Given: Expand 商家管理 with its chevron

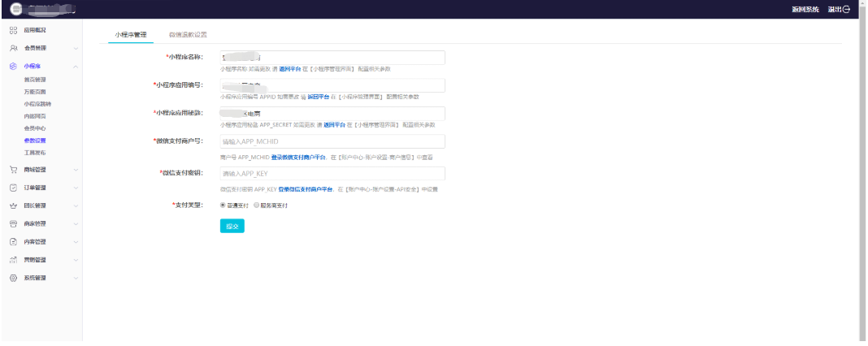Looking at the screenshot, I should (x=76, y=223).
